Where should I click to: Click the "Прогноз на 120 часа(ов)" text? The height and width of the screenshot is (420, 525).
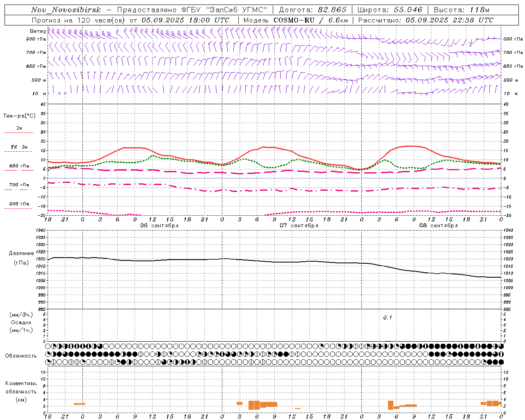79,20
